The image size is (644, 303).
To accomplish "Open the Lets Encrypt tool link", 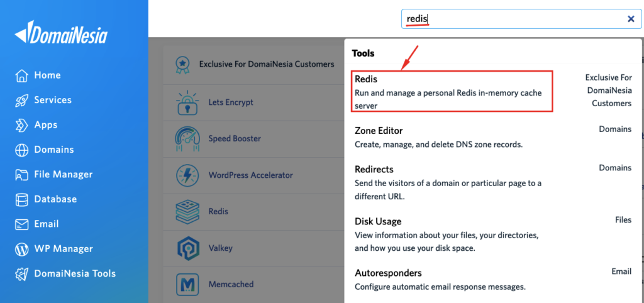I will point(230,102).
